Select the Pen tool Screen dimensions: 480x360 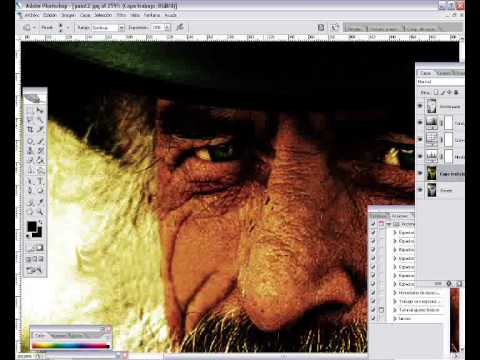[x=30, y=191]
